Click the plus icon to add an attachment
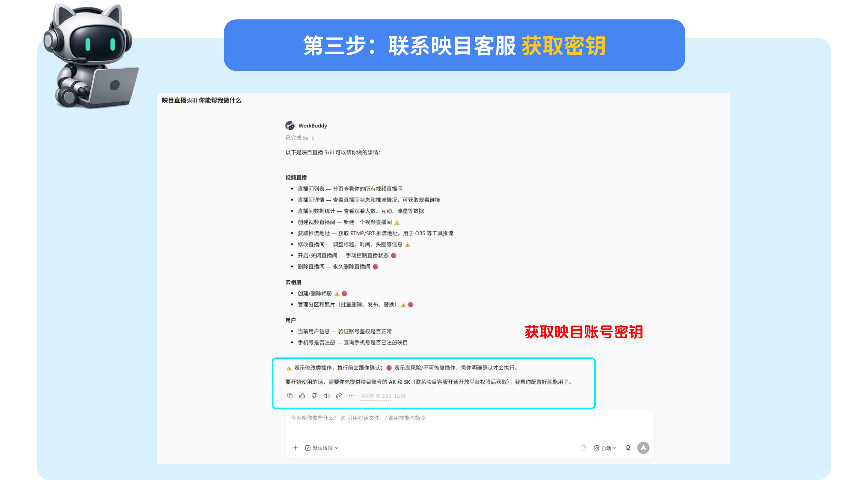868x486 pixels. (x=295, y=448)
